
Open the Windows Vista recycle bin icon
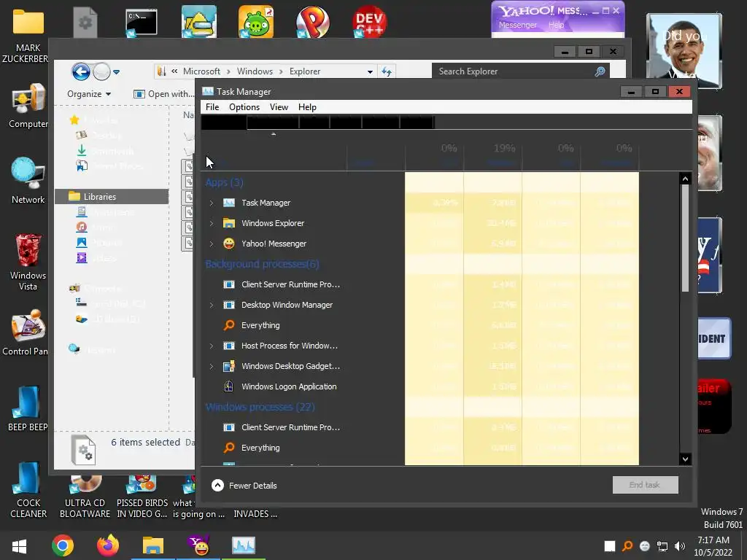click(28, 262)
